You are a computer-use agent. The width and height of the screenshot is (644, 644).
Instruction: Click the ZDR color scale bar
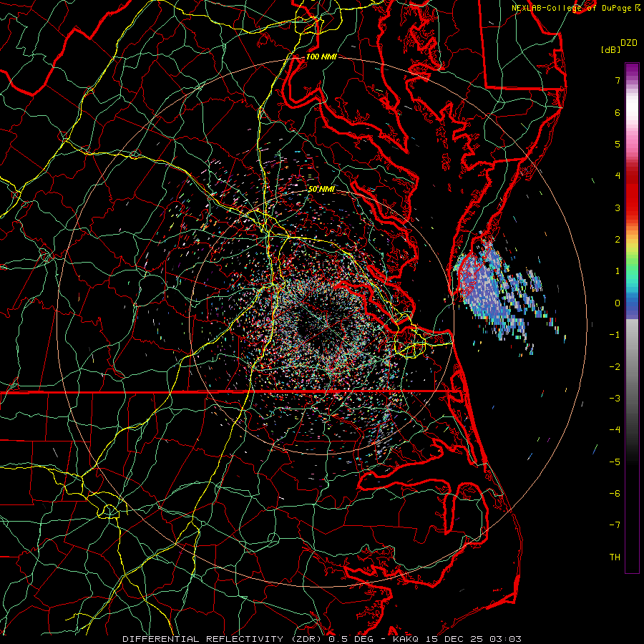click(x=632, y=318)
